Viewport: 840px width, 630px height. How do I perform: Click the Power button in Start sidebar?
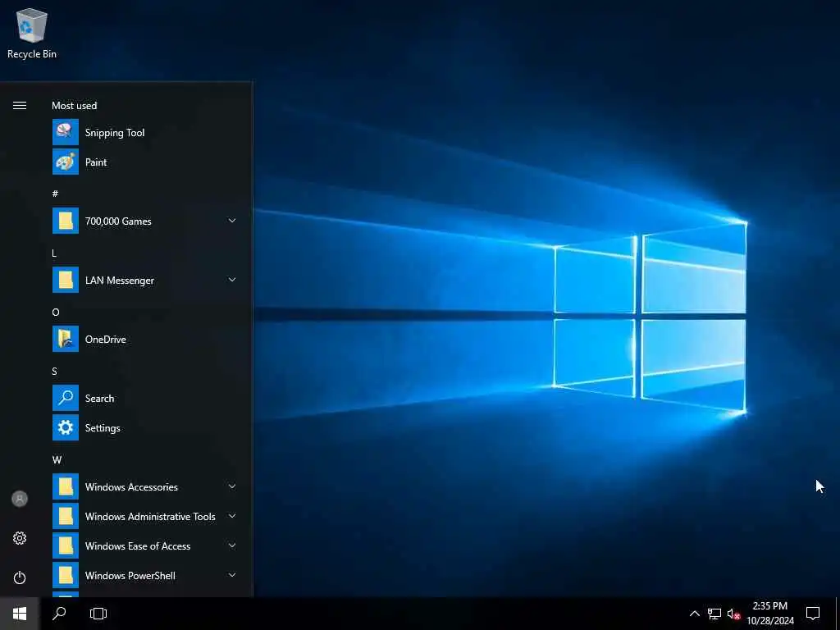(x=20, y=577)
